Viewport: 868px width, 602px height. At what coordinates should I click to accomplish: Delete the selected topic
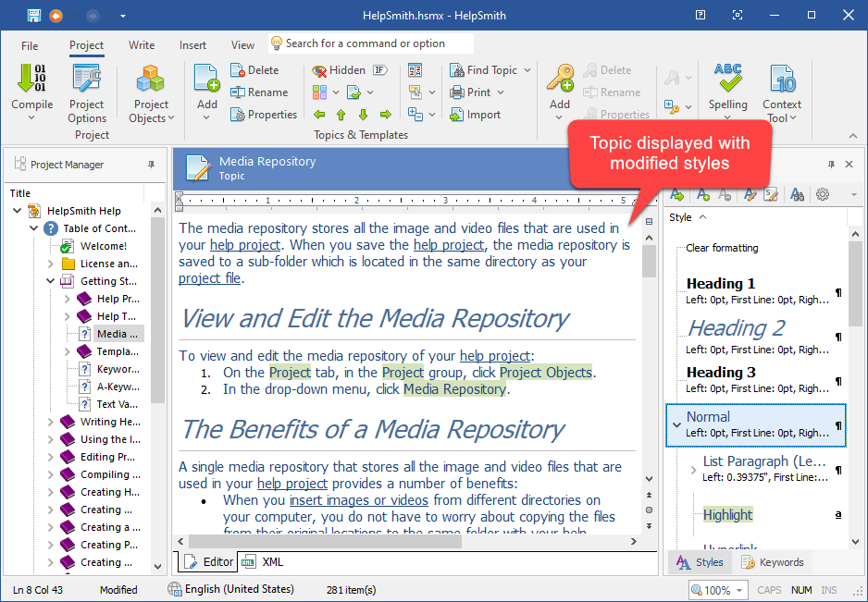click(254, 70)
